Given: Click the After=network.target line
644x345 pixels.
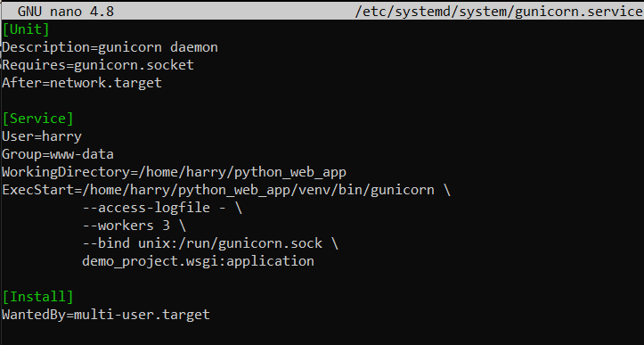Looking at the screenshot, I should [82, 83].
